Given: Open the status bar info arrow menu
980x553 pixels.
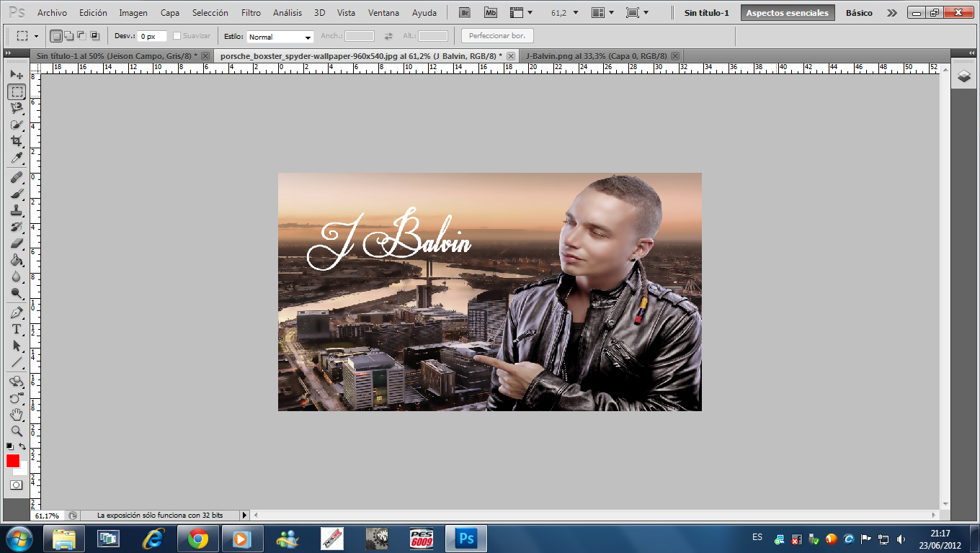Looking at the screenshot, I should point(244,516).
